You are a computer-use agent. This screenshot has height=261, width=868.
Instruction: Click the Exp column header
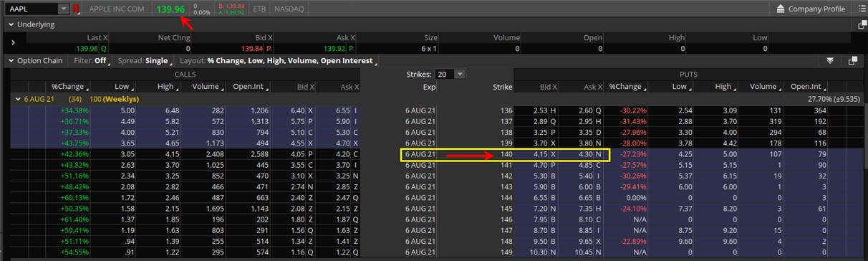click(429, 87)
